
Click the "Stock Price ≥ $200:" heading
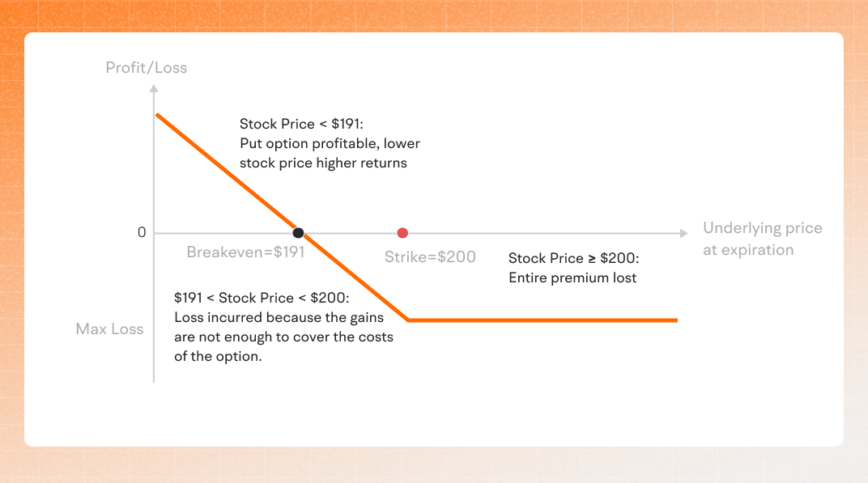572,258
